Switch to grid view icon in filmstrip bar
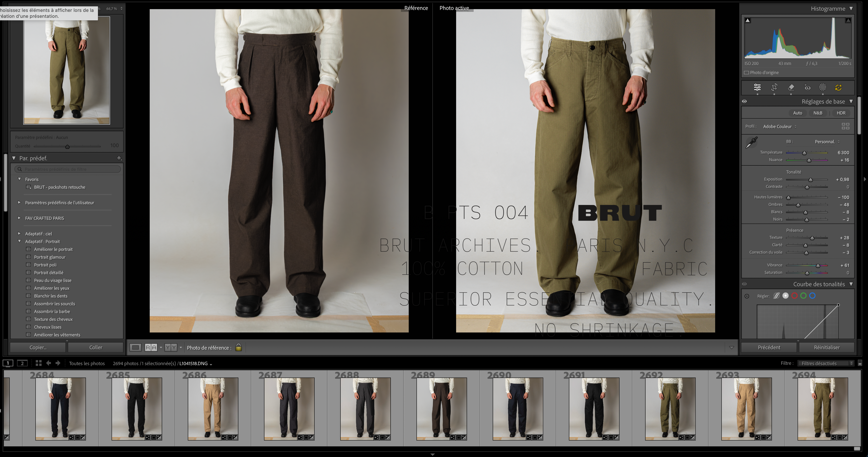Viewport: 868px width, 457px height. [x=38, y=363]
